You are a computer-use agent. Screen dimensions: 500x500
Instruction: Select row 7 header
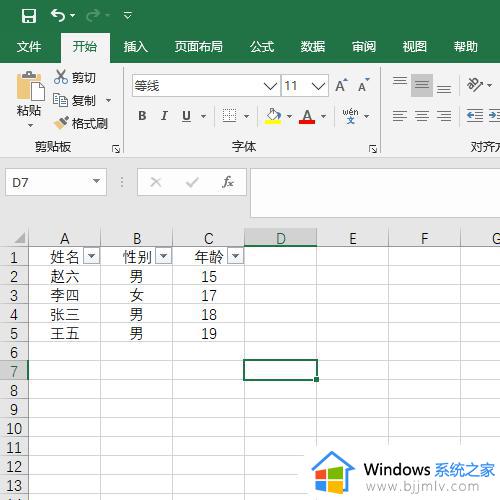pos(14,370)
